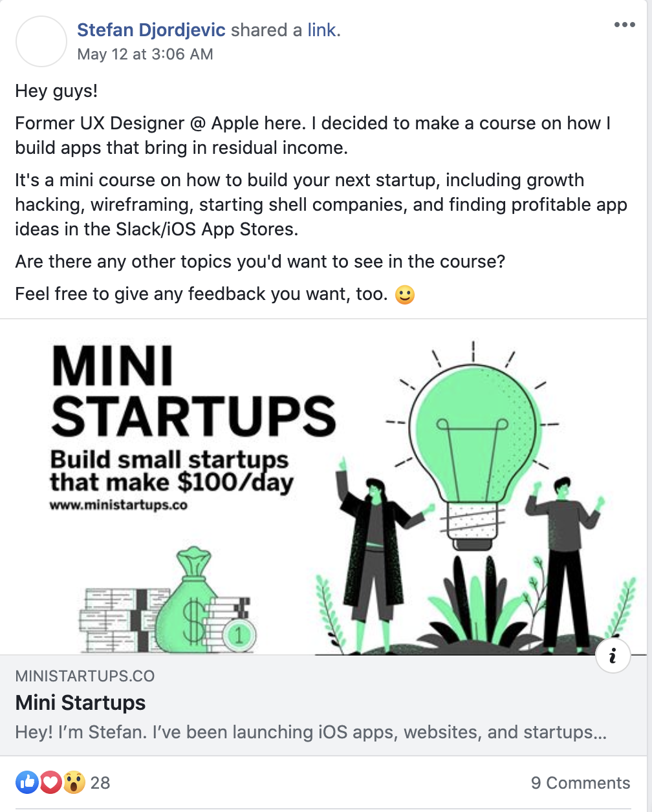The height and width of the screenshot is (812, 652).
Task: Open the 'Mini Startups' headline
Action: (80, 703)
